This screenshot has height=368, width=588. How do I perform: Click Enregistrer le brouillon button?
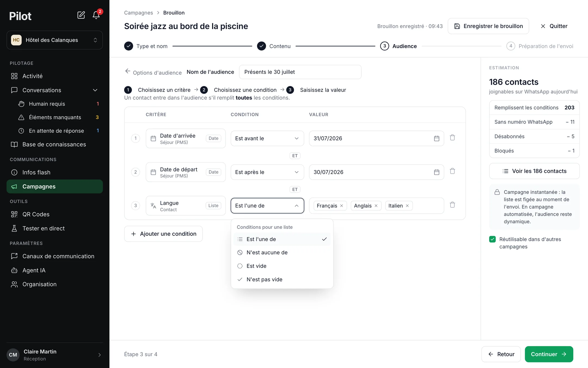coord(488,26)
